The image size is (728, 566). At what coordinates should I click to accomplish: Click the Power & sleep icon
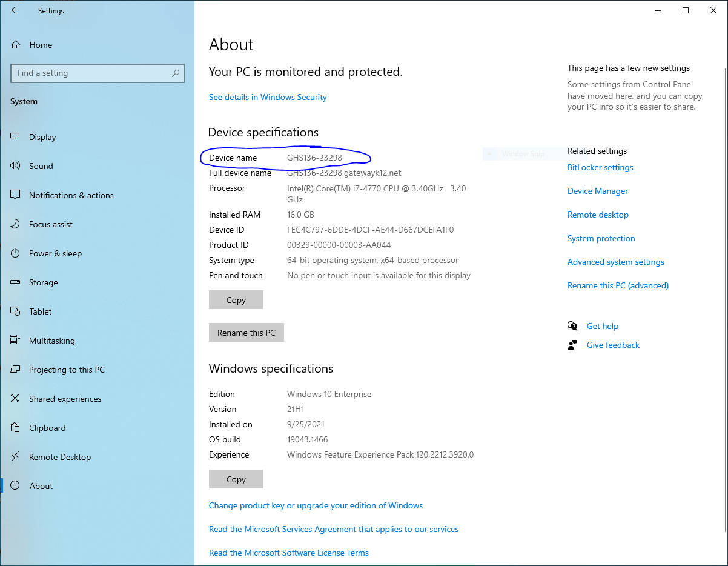(16, 253)
